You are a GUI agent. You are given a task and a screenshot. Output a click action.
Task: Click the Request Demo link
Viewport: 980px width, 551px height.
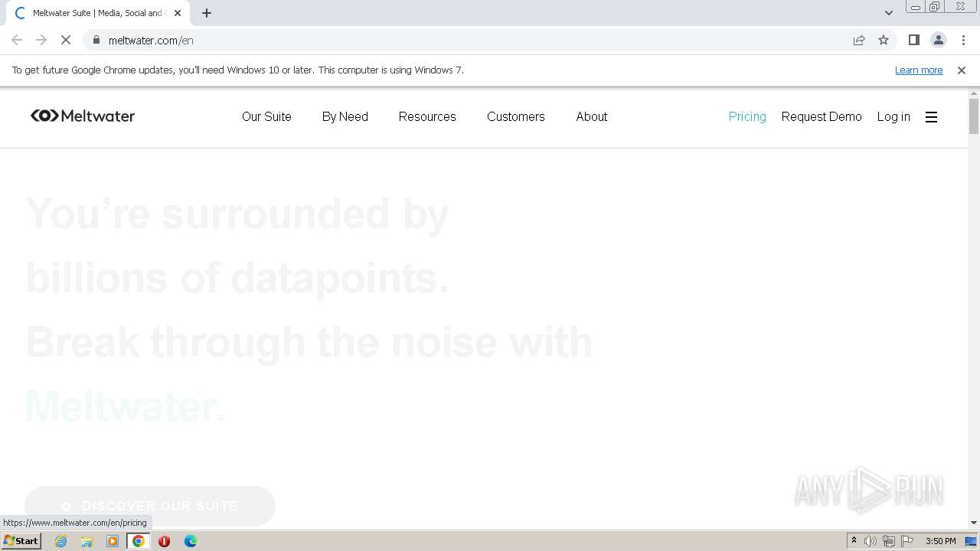point(822,116)
